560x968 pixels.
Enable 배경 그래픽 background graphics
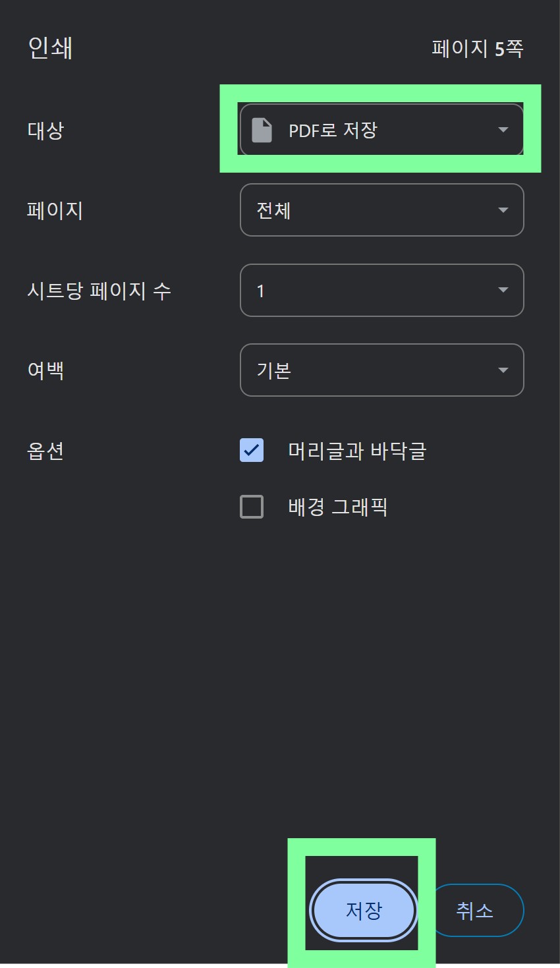251,506
